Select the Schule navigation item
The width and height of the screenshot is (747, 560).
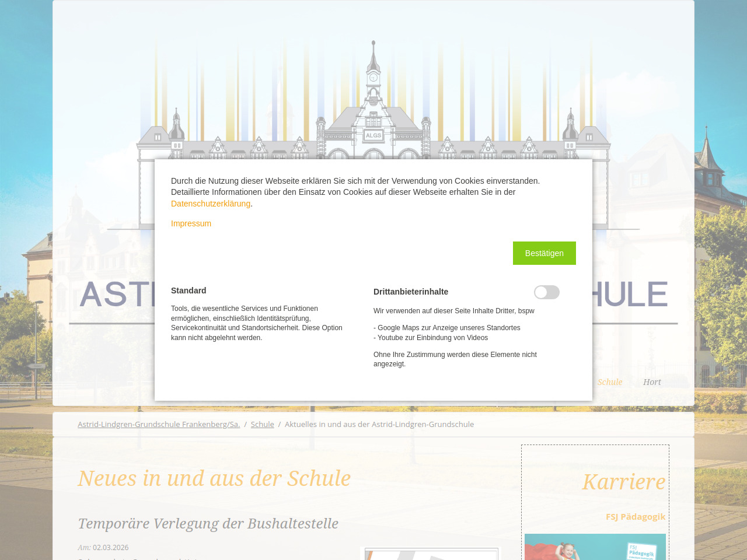point(609,382)
